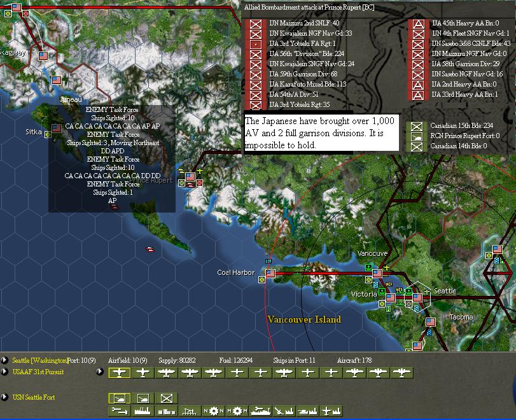
Task: Select the US flag base at Coal Harbor
Action: click(x=270, y=273)
